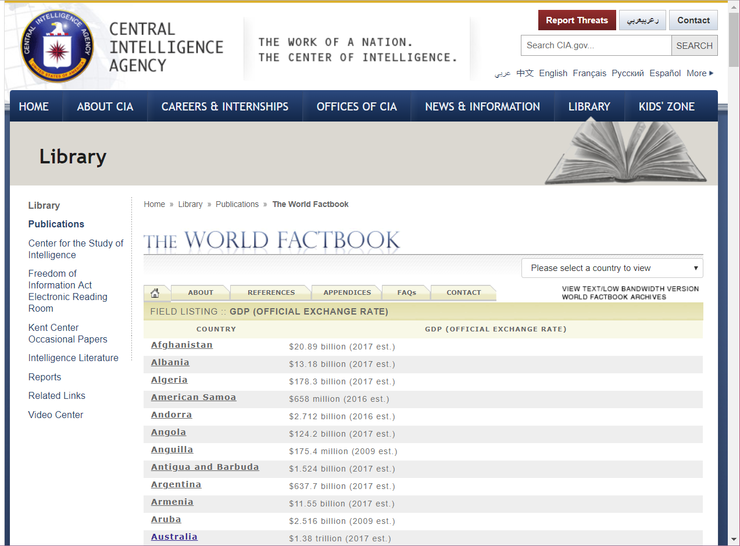Open the Australia country link
Viewport: 740px width, 546px height.
point(174,537)
